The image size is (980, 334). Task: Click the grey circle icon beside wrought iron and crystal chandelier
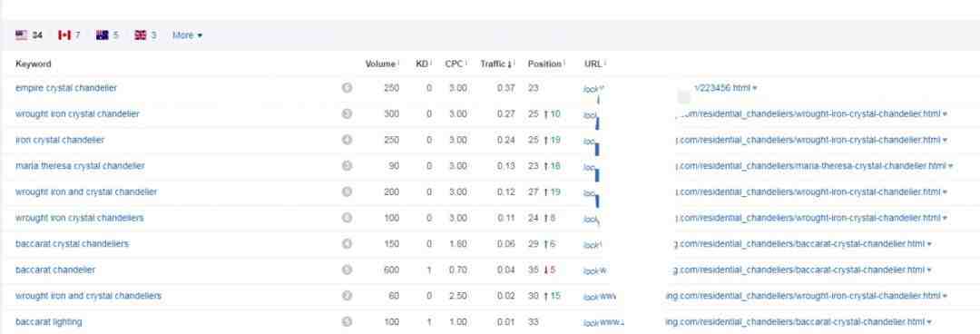pos(347,192)
